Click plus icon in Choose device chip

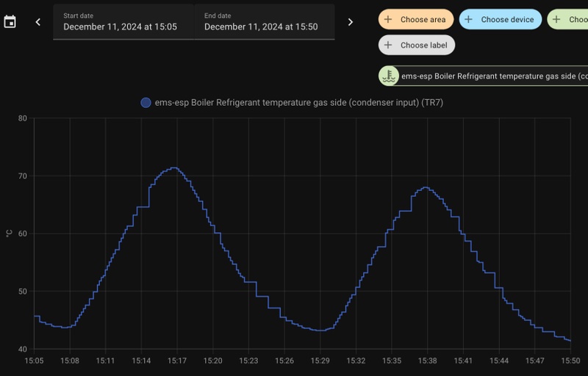point(469,20)
